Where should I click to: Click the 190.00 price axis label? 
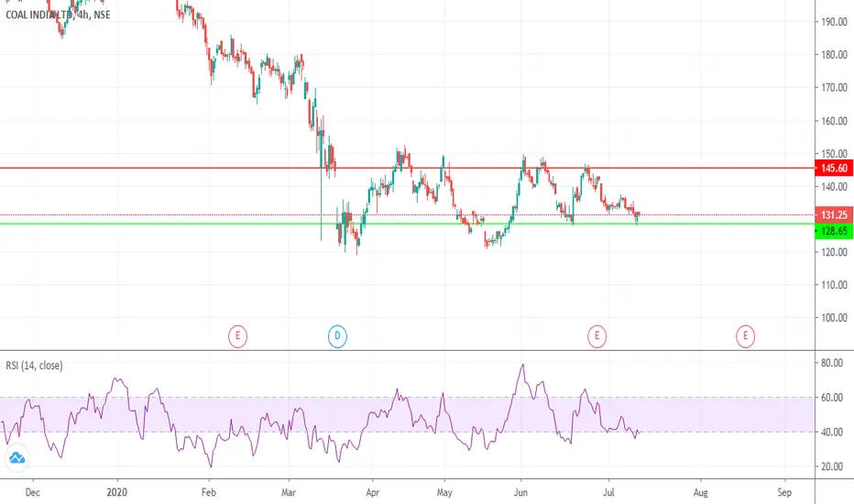tap(834, 22)
